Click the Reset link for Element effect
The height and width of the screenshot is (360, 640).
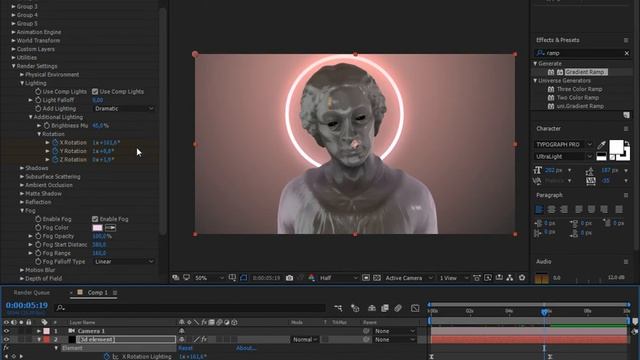coord(185,348)
